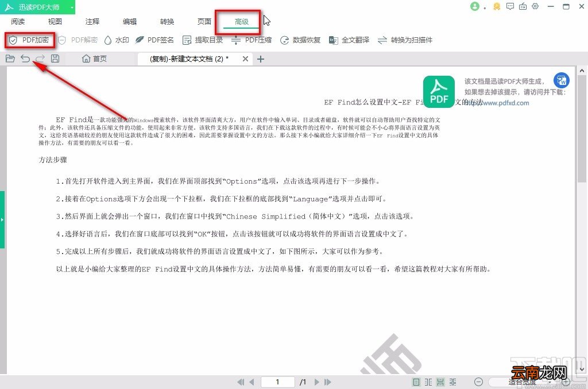This screenshot has width=588, height=389.
Task: Go to previous page arrow
Action: coord(252,382)
